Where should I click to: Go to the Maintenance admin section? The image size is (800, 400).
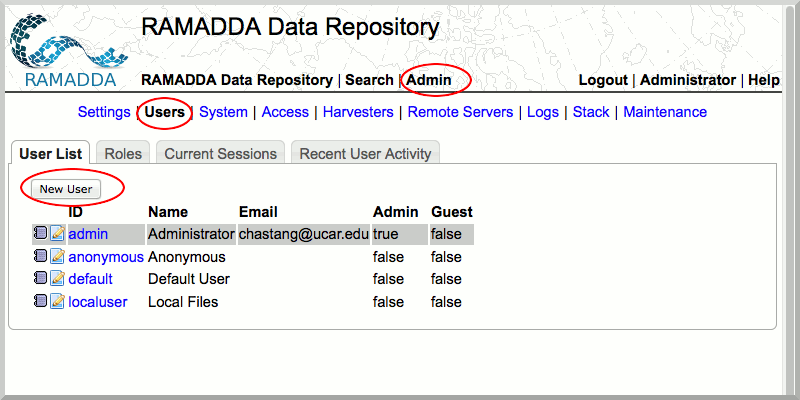tap(665, 112)
